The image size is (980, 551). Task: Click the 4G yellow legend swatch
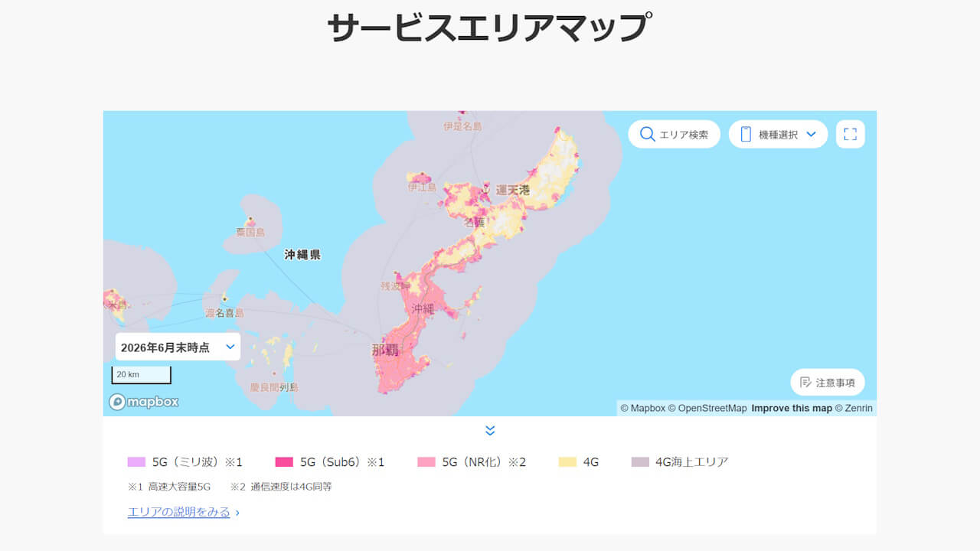click(567, 462)
